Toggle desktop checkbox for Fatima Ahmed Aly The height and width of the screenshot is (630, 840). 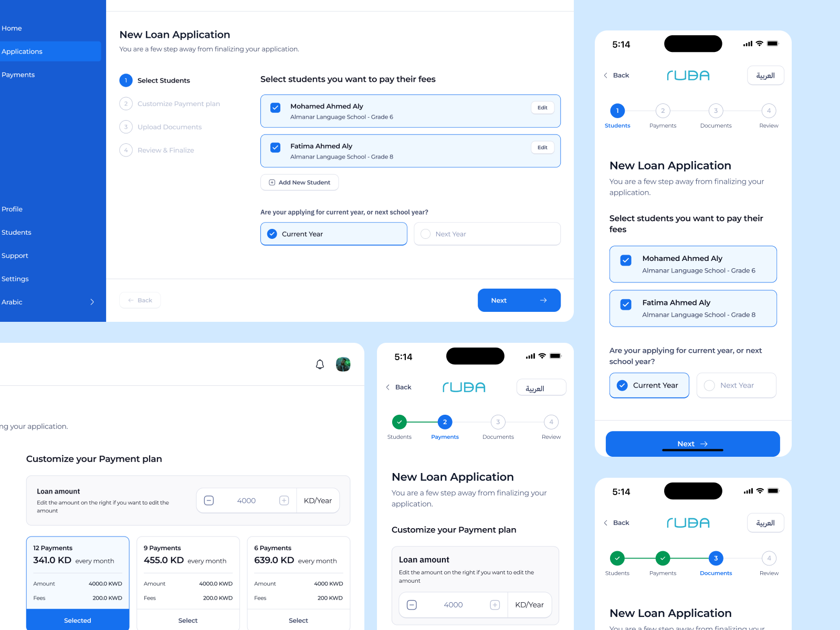point(275,148)
